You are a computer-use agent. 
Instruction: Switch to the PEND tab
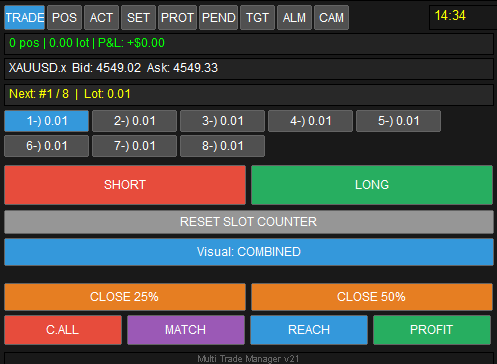coord(219,18)
